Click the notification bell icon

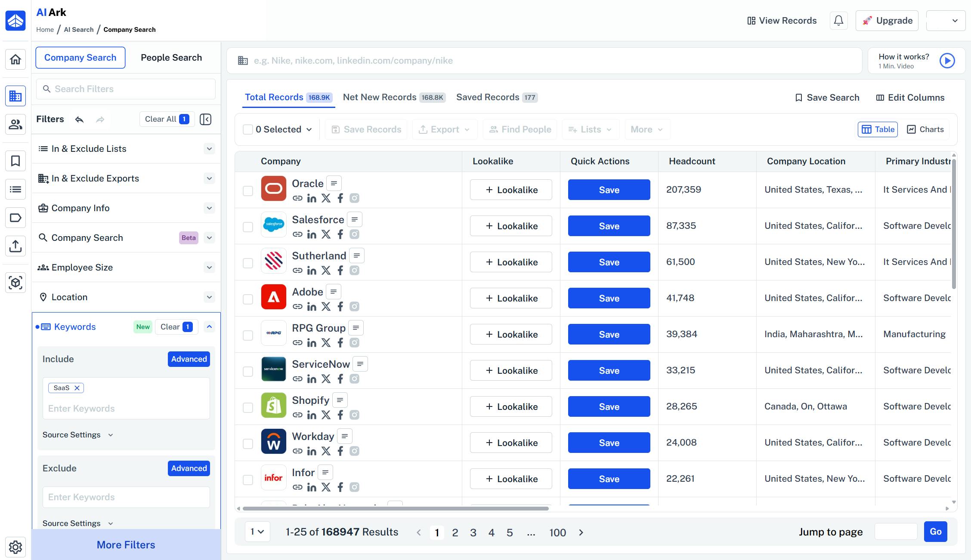point(838,21)
